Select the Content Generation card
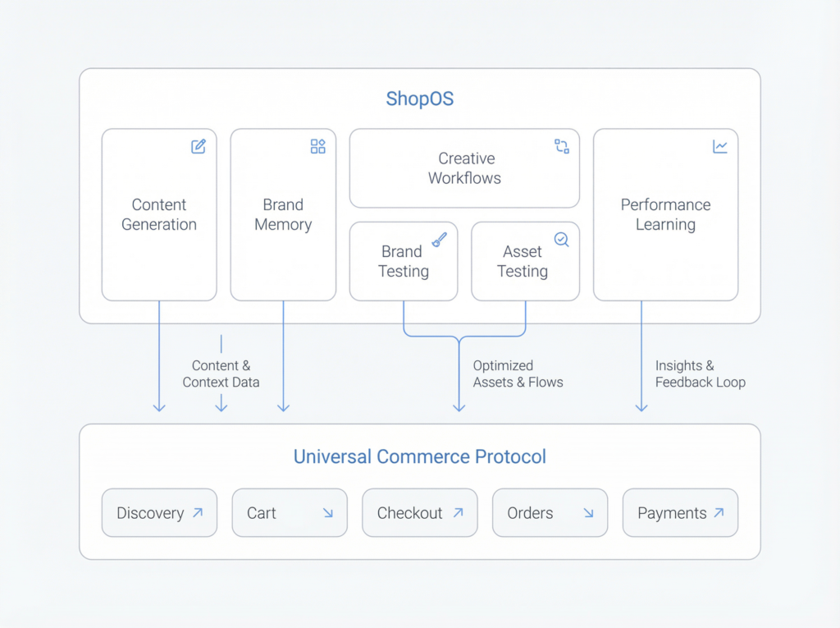The width and height of the screenshot is (840, 628). coord(158,214)
